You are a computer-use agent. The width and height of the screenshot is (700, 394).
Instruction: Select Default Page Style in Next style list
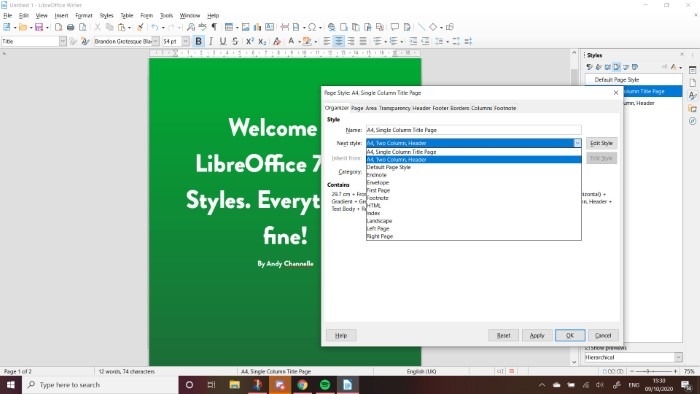click(474, 167)
